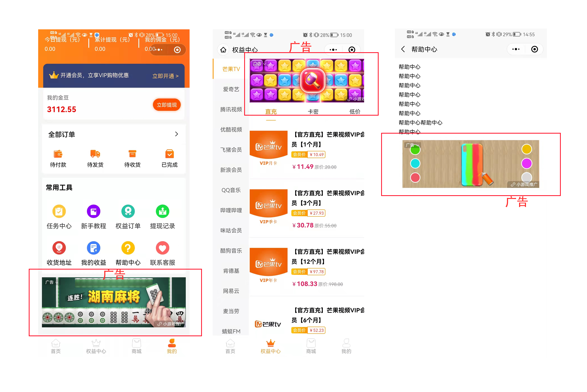Tap 帮助中心帮助中心 doubled text line

(420, 122)
